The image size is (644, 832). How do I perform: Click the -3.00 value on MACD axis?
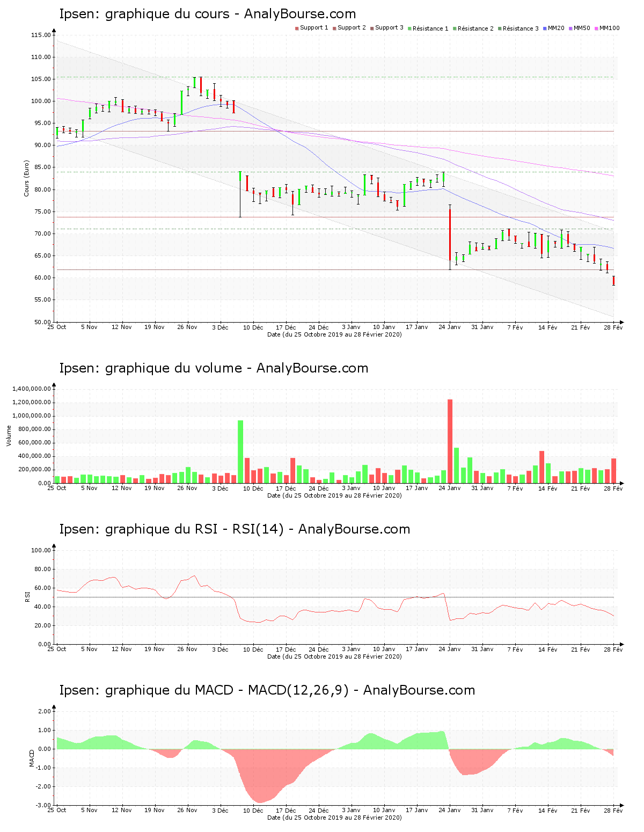click(x=44, y=806)
